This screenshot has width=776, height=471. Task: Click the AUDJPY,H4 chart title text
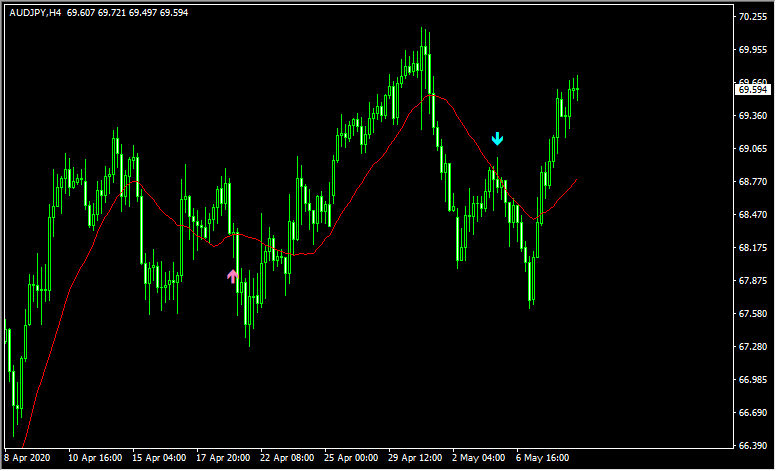tap(35, 13)
